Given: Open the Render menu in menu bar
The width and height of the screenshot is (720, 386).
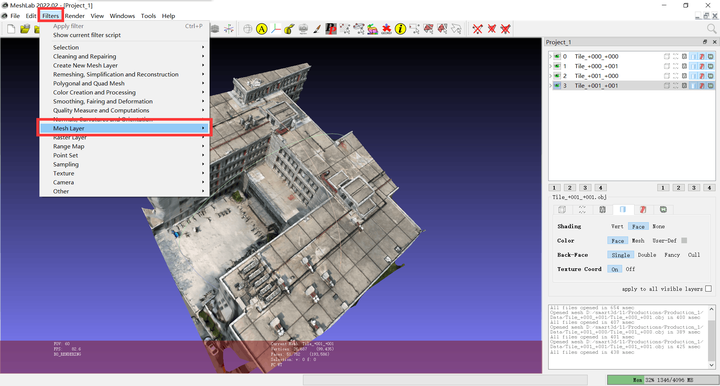Looking at the screenshot, I should [74, 16].
